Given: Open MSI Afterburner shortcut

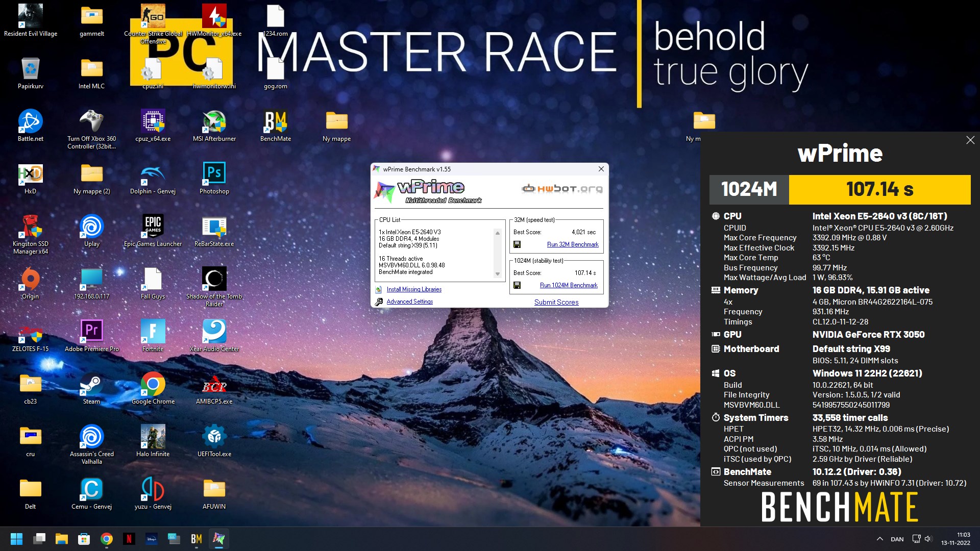Looking at the screenshot, I should (x=214, y=126).
